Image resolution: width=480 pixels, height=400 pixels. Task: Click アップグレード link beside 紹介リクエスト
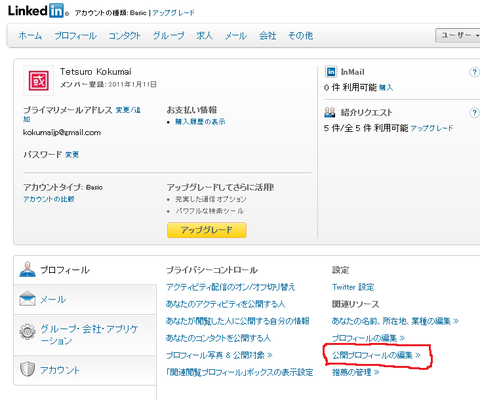coord(432,128)
